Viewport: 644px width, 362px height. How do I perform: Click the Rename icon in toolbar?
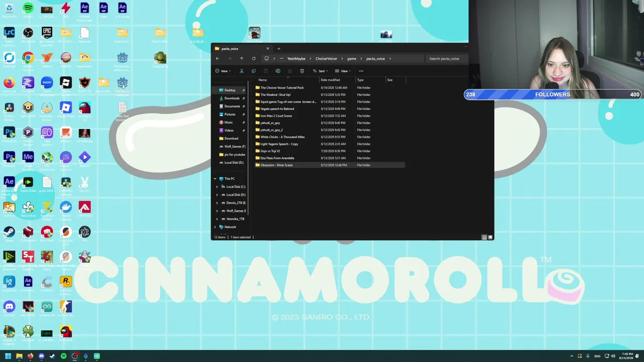pyautogui.click(x=278, y=71)
